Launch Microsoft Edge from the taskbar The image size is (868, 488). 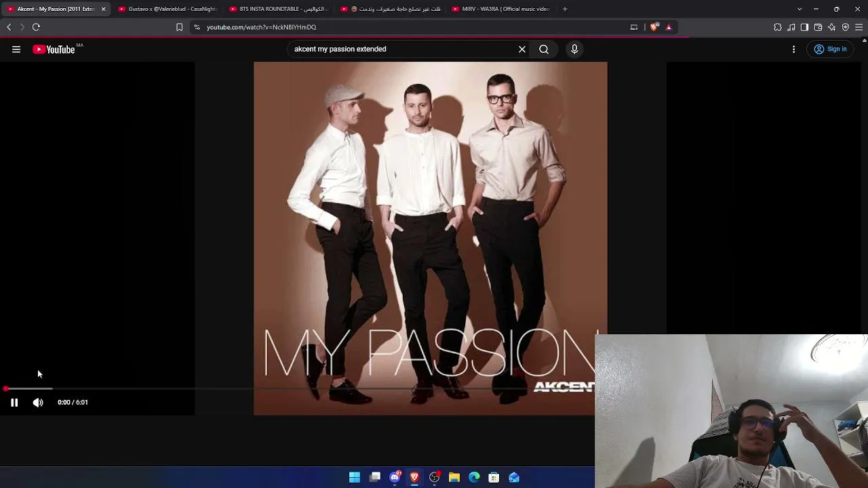tap(474, 477)
